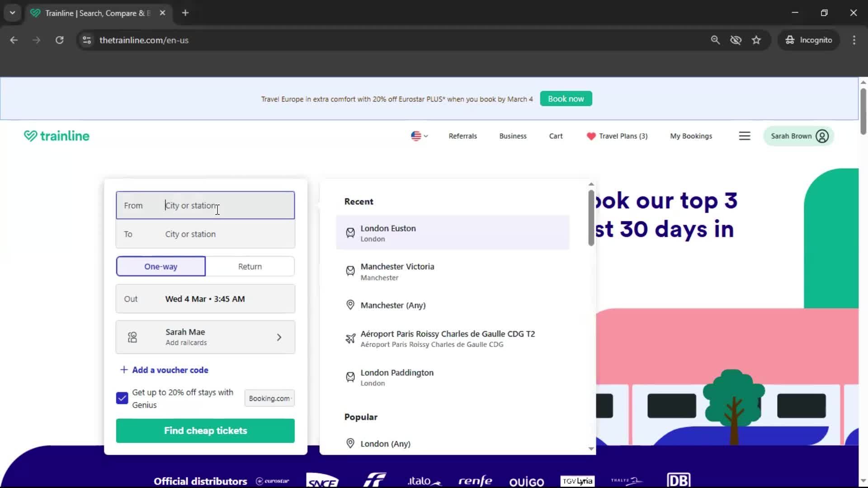Click the Find cheap tickets button
The width and height of the screenshot is (868, 488).
205,431
